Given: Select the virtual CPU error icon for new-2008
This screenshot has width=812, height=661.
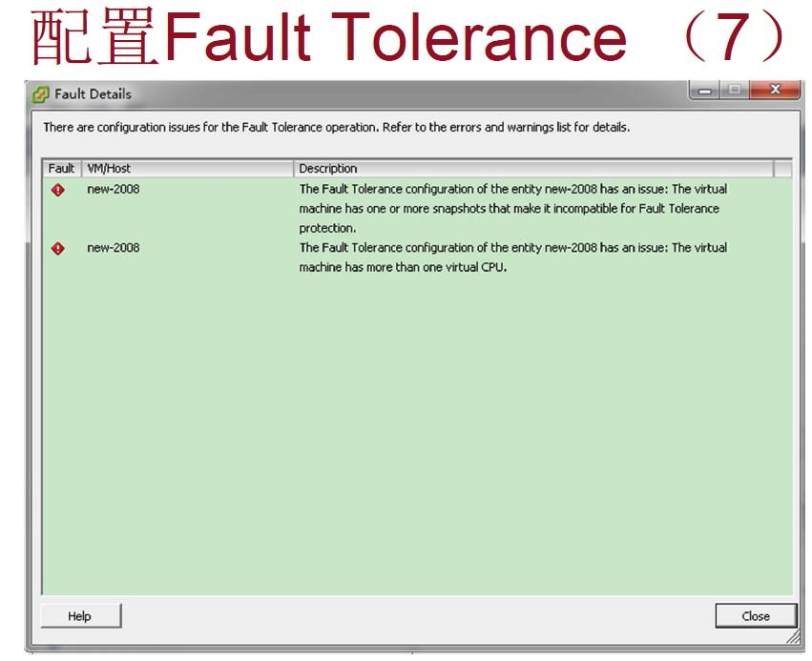Looking at the screenshot, I should coord(58,248).
